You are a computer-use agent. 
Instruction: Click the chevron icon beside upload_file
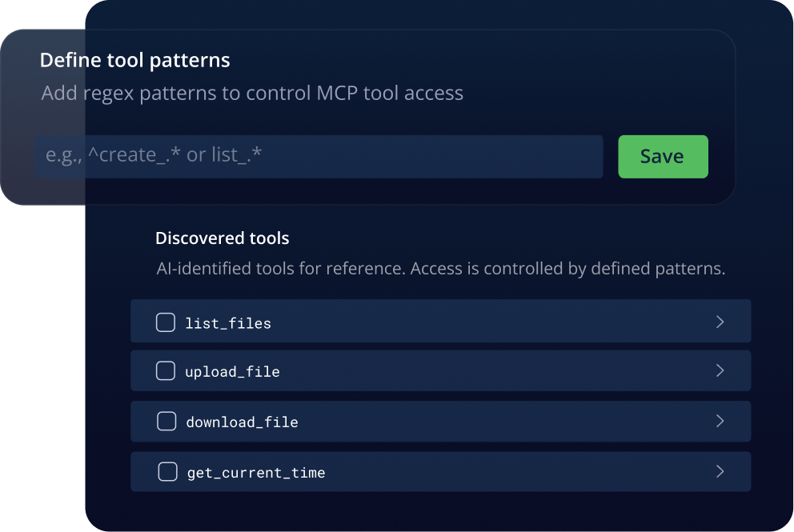point(720,371)
